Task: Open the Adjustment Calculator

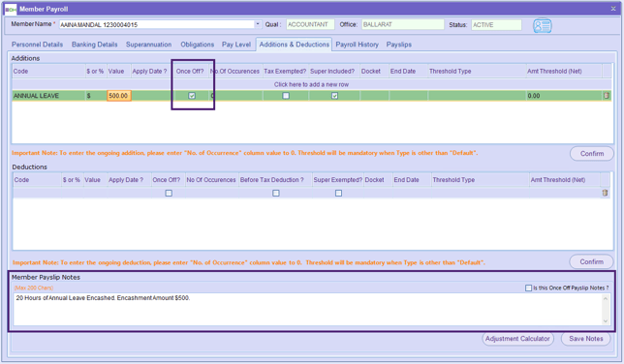Action: [517, 339]
